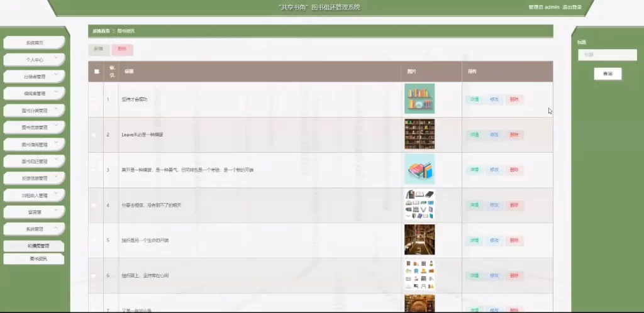Expand the 个人中心 sidebar menu
Image resolution: width=644 pixels, height=313 pixels.
coord(35,60)
